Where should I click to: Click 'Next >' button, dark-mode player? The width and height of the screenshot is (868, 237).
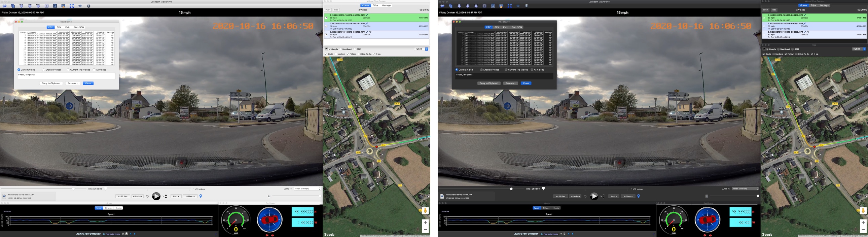click(x=614, y=196)
